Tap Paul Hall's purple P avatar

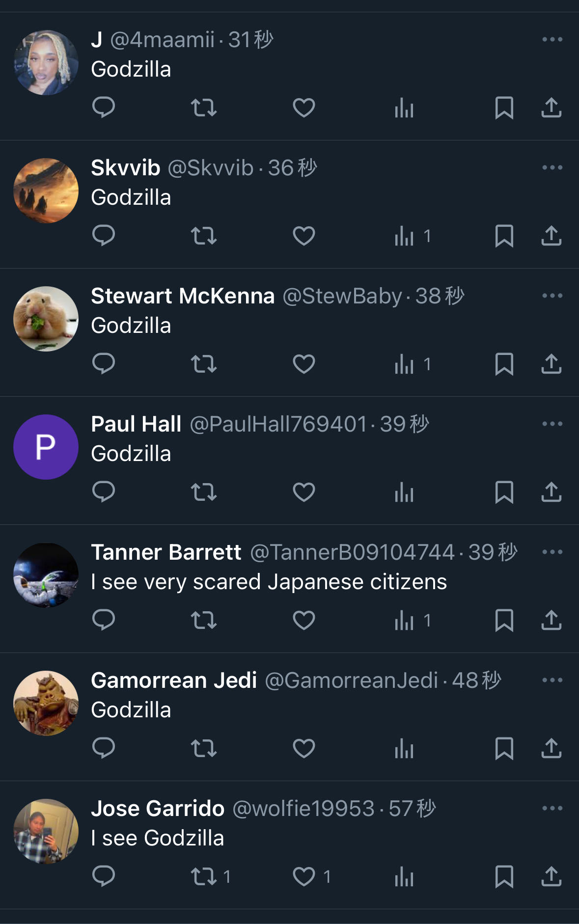[46, 447]
